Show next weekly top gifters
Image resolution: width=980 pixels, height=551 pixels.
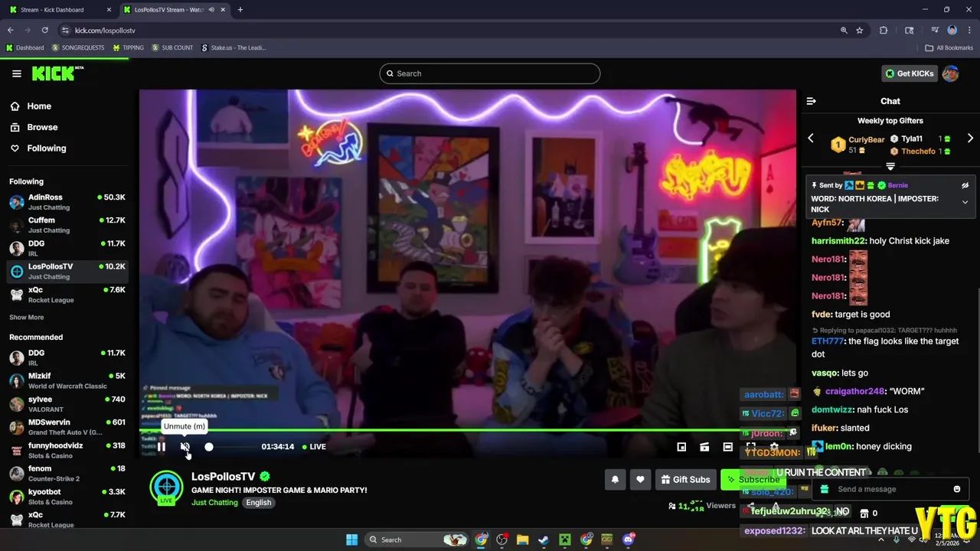coord(970,139)
